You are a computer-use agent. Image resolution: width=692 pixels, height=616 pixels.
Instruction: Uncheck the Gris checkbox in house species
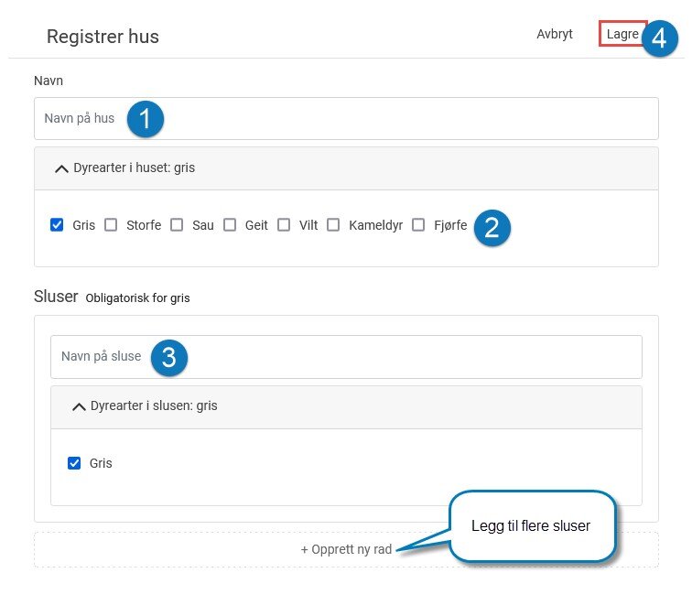click(57, 225)
